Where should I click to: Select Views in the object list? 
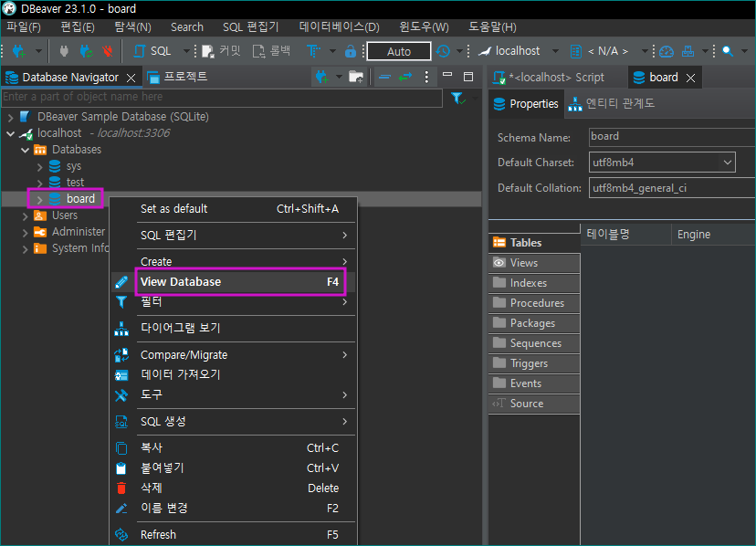point(534,263)
